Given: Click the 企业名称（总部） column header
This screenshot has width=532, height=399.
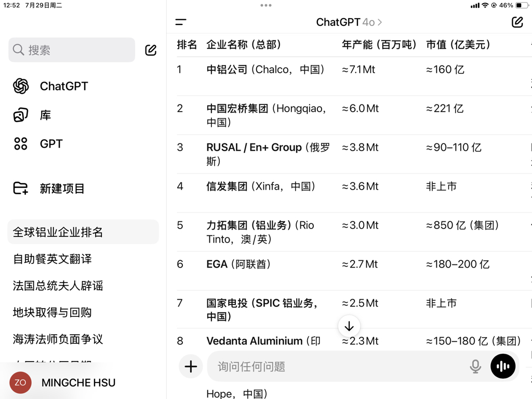Looking at the screenshot, I should pyautogui.click(x=244, y=45).
